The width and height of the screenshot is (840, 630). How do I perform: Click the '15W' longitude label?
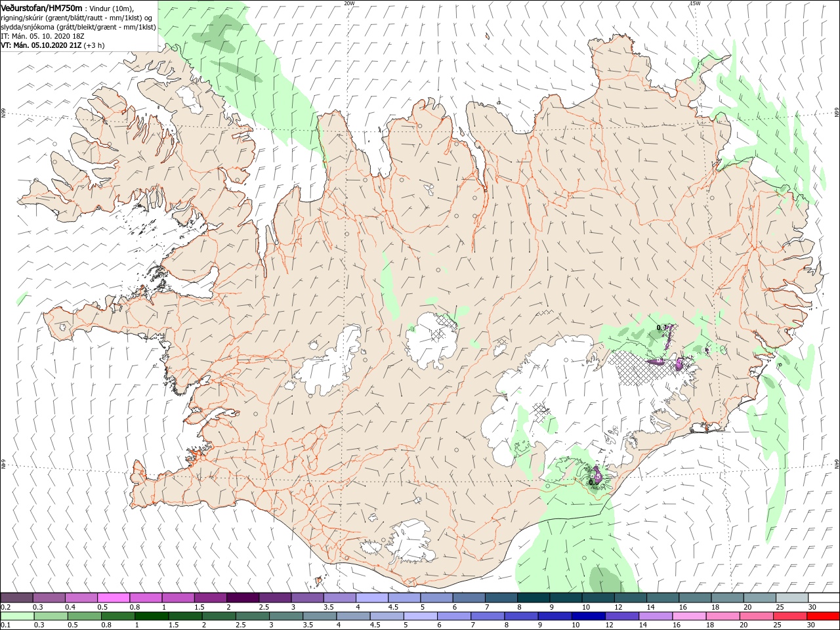[694, 3]
